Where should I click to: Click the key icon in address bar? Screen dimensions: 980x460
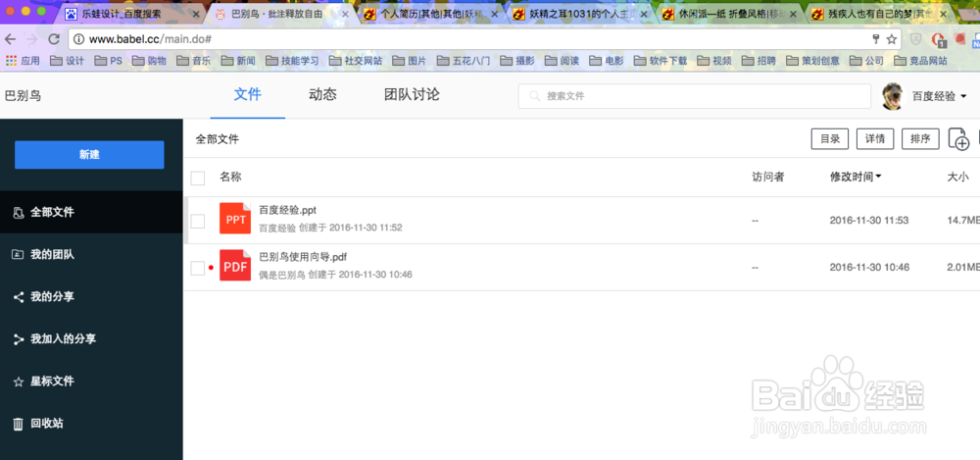[876, 39]
